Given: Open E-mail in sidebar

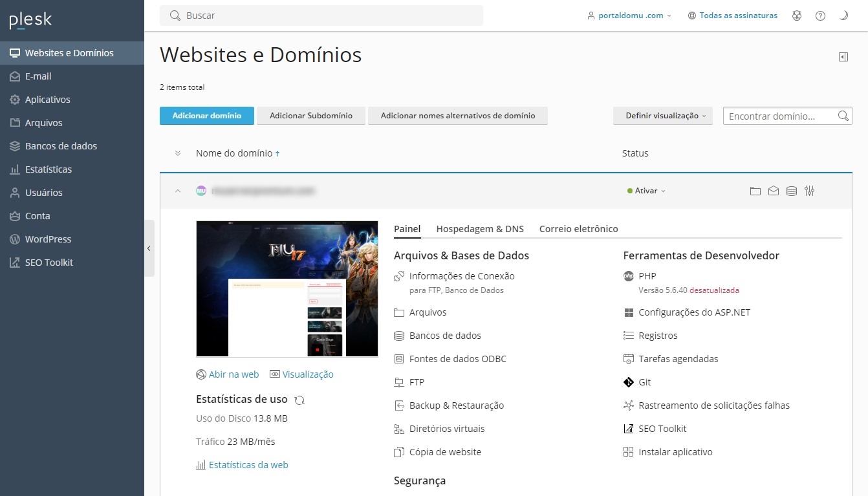Looking at the screenshot, I should (72, 76).
